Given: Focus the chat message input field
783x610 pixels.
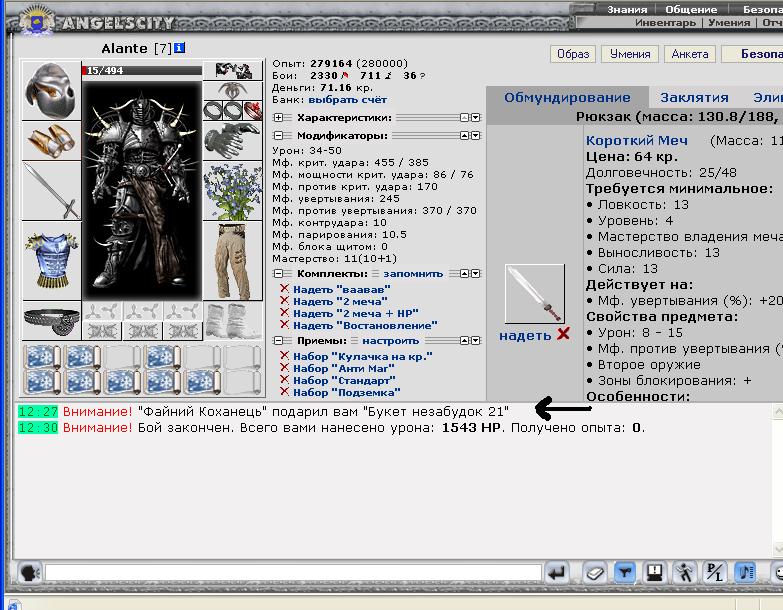Looking at the screenshot, I should (293, 573).
